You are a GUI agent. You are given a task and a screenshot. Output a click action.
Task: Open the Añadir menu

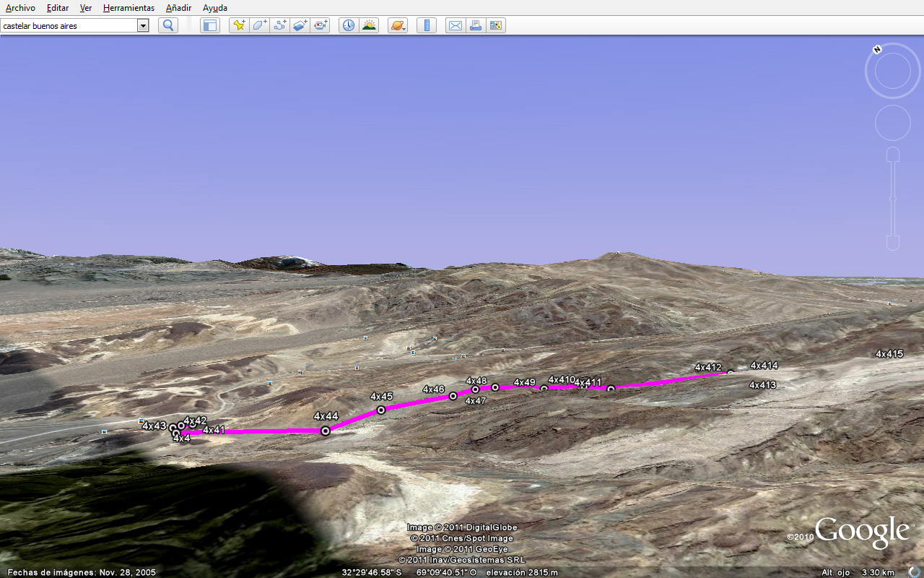point(178,8)
